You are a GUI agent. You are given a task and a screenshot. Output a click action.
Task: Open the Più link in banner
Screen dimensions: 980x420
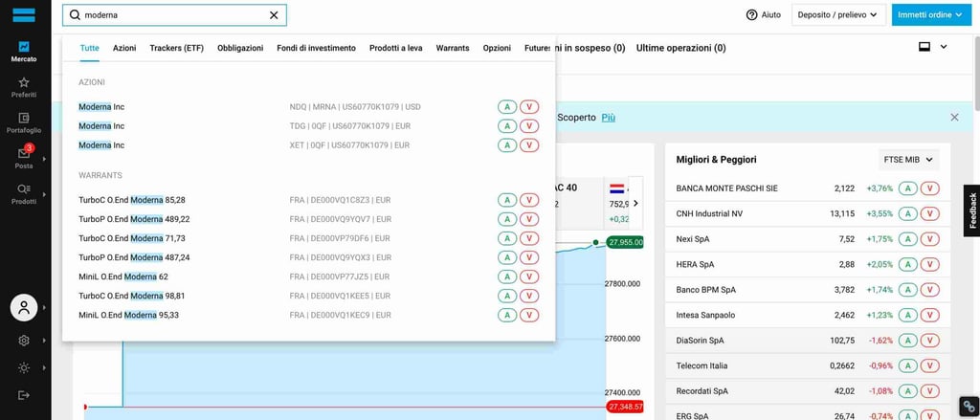pyautogui.click(x=609, y=117)
